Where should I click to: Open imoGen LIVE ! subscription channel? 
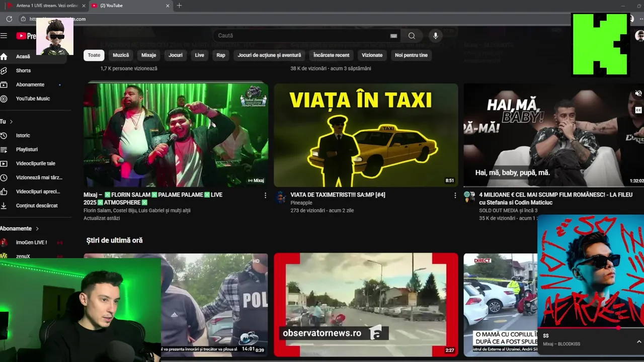(x=31, y=242)
